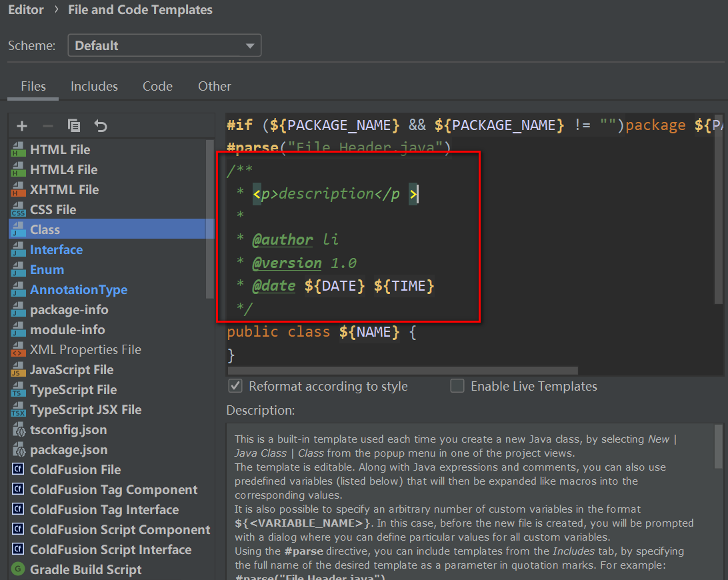Select JavaScript File name
Screen dimensions: 728x580
[71, 369]
